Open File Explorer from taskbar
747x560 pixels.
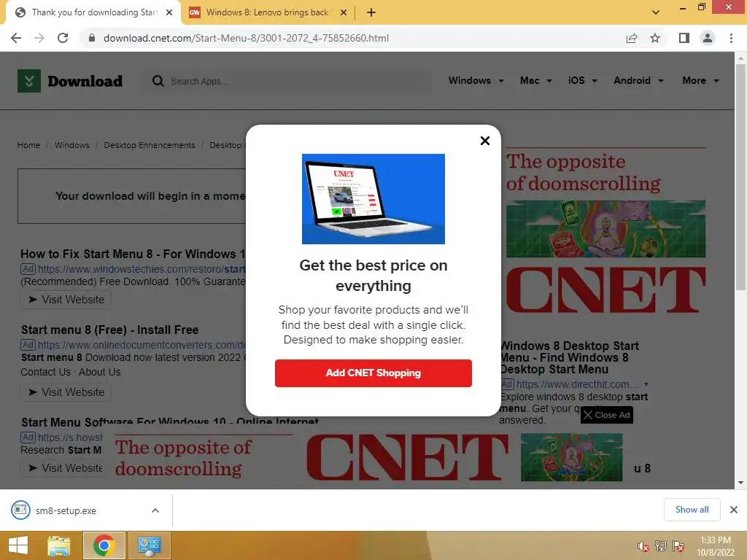coord(58,545)
